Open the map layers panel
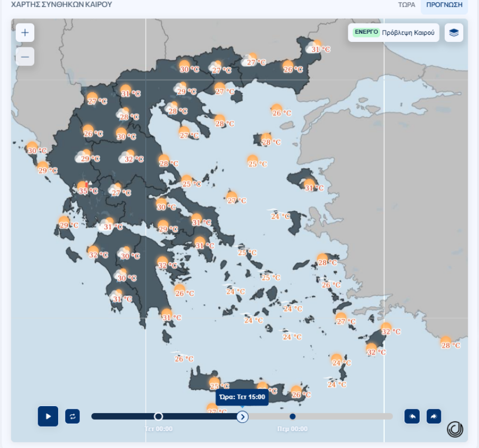Image resolution: width=479 pixels, height=448 pixels. (x=454, y=32)
